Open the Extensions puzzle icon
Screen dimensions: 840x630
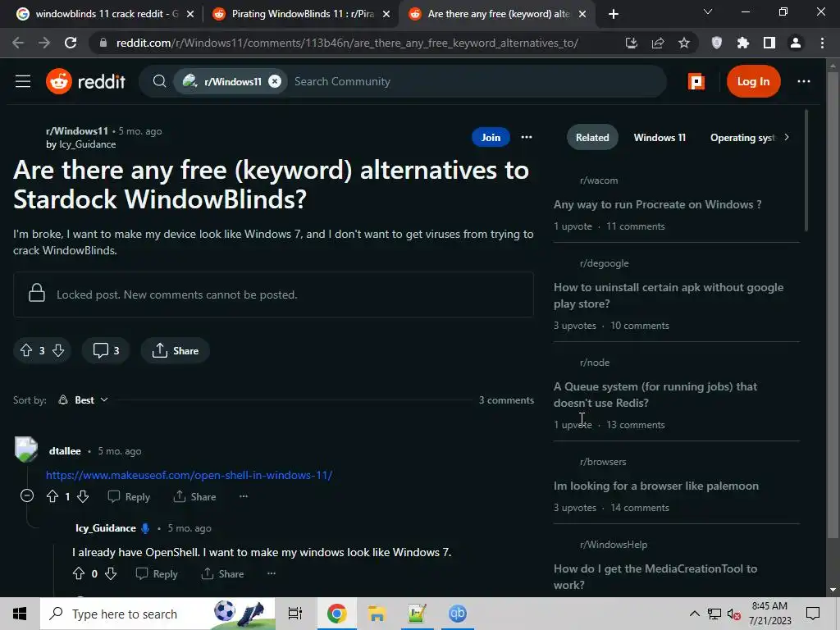coord(743,43)
